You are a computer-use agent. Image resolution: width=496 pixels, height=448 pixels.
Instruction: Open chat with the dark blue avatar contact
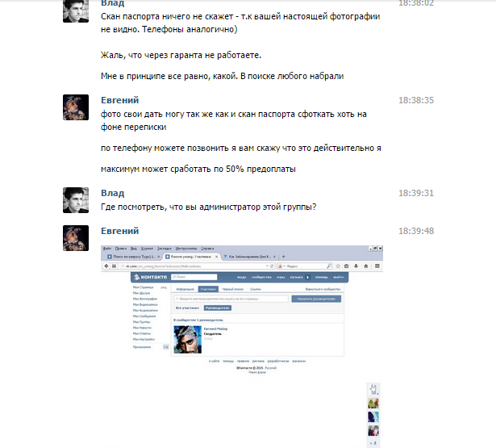coord(373,417)
